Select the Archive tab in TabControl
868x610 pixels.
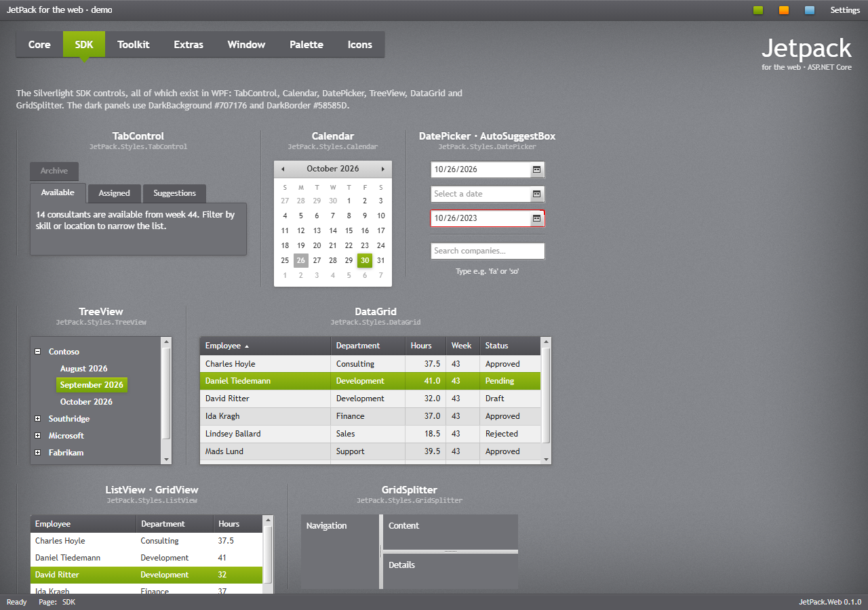54,171
